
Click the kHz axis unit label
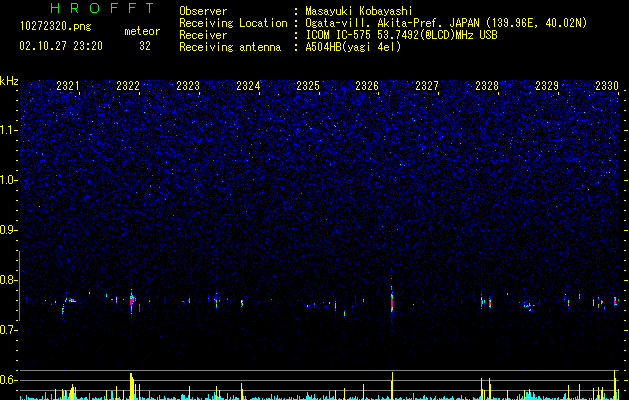(x=9, y=81)
